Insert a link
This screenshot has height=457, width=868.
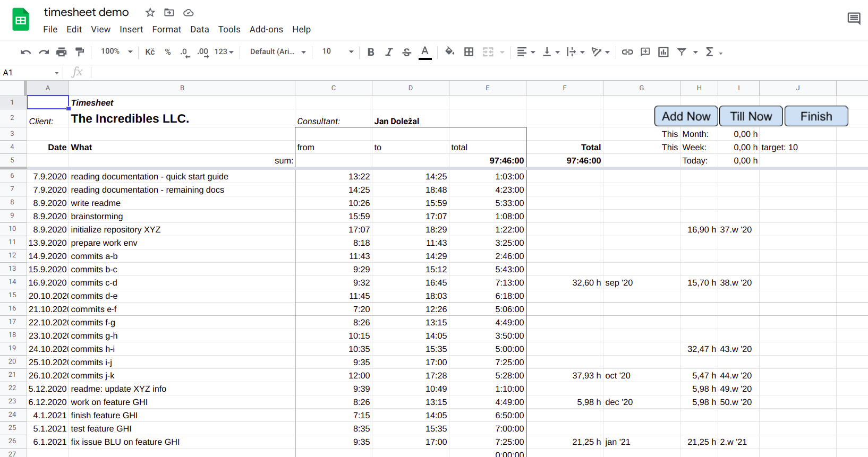tap(627, 52)
